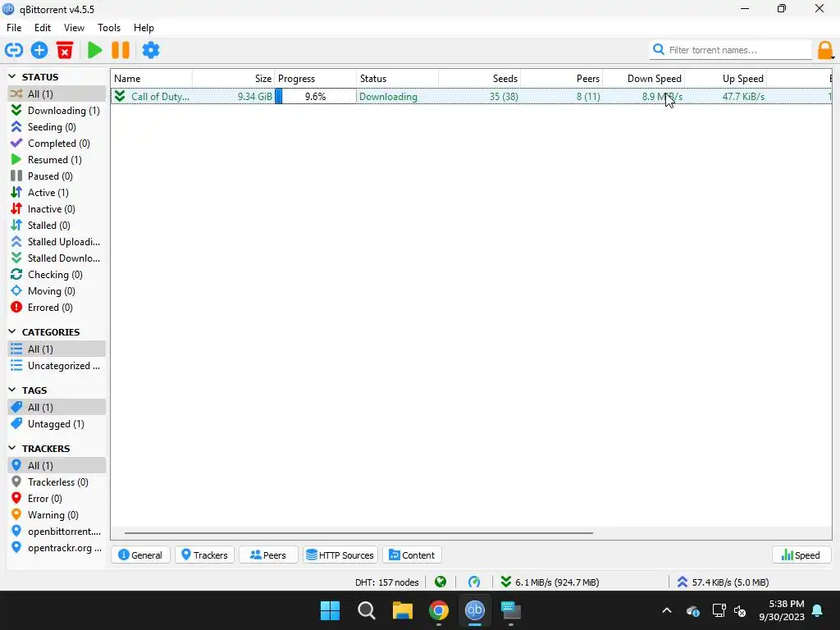Screen dimensions: 840x630
Task: Open File Explorer from the taskbar
Action: point(402,610)
